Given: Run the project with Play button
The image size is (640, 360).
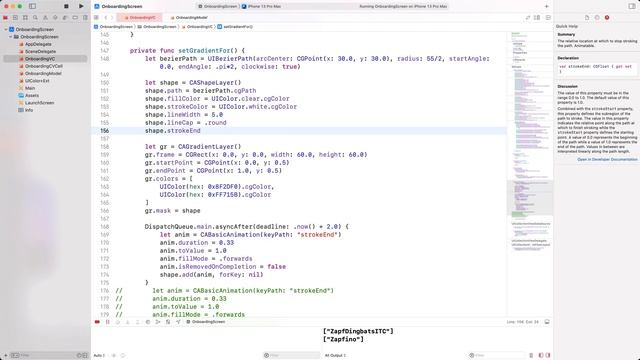Looking at the screenshot, I should coord(81,6).
